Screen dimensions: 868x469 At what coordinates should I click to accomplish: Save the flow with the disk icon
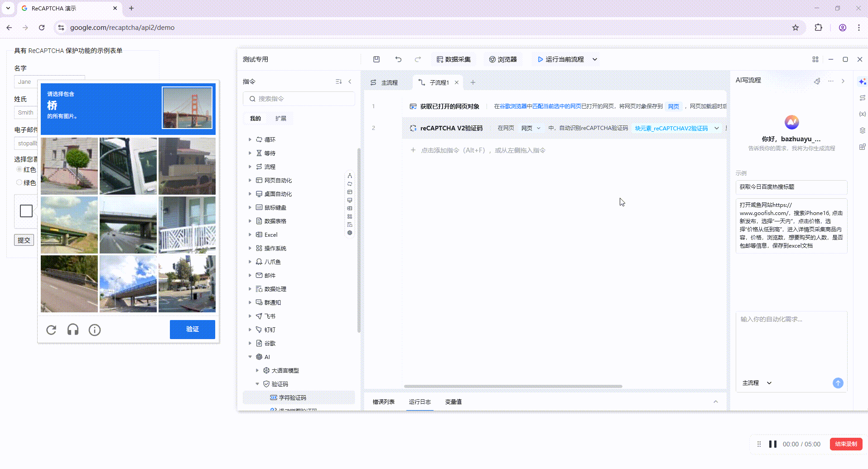[376, 59]
